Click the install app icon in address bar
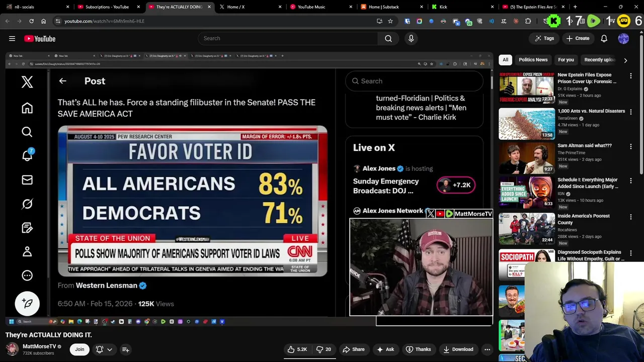The image size is (644, 362). point(379,21)
